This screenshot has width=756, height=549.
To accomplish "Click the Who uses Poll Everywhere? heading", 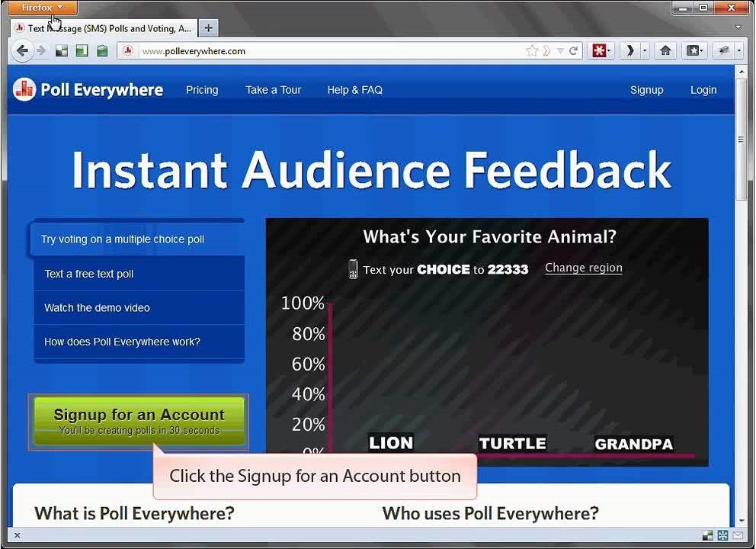I will pos(490,513).
